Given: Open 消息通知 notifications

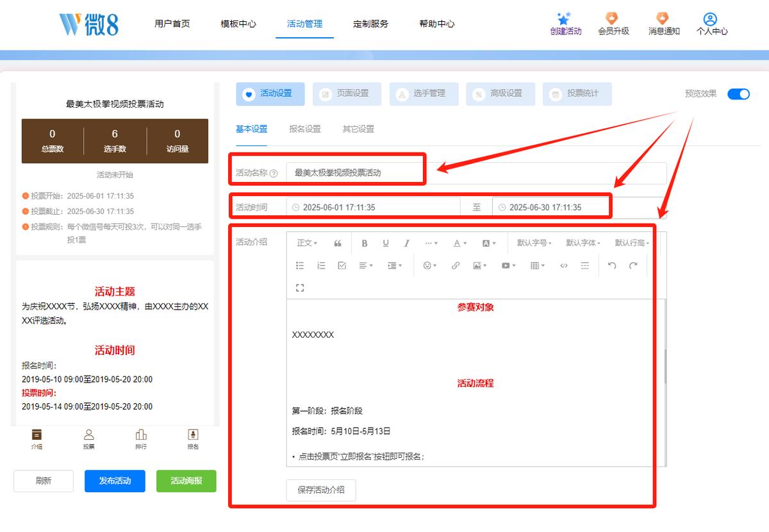Looking at the screenshot, I should 663,24.
